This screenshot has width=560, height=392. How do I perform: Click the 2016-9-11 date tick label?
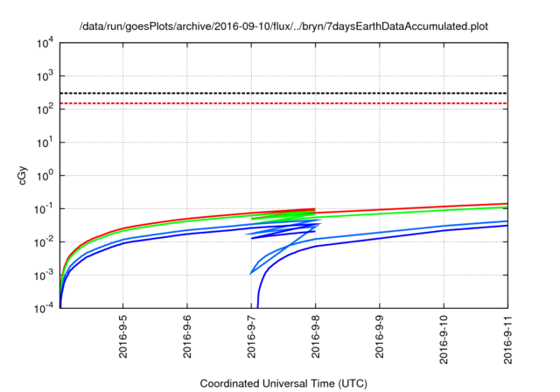507,339
